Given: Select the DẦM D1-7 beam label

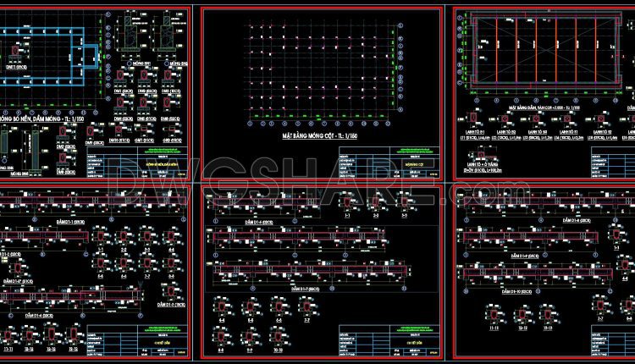Looking at the screenshot, I should (306, 290).
